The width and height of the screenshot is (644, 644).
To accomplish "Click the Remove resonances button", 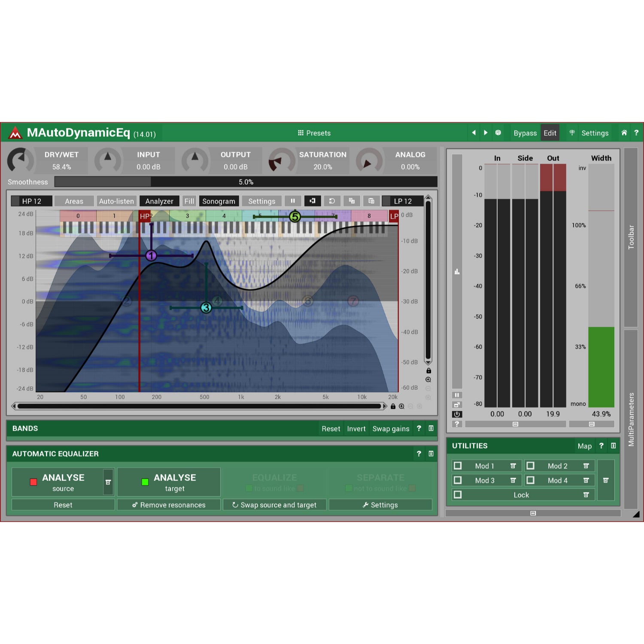I will click(x=169, y=504).
